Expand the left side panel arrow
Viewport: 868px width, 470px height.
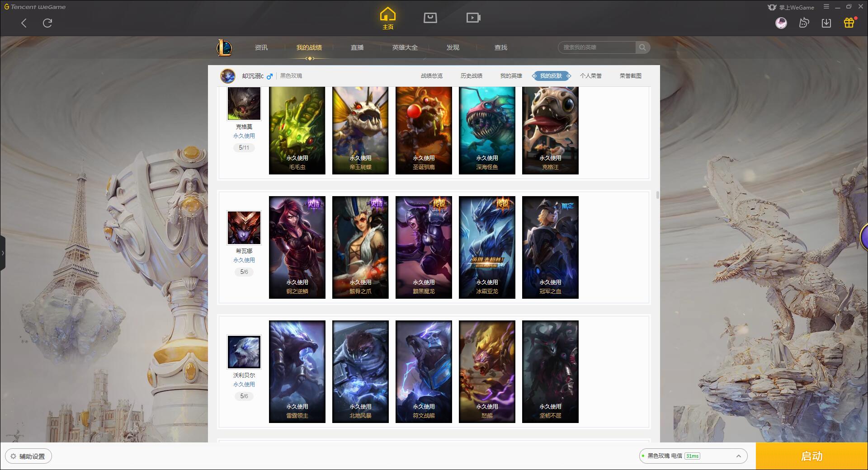pyautogui.click(x=3, y=253)
